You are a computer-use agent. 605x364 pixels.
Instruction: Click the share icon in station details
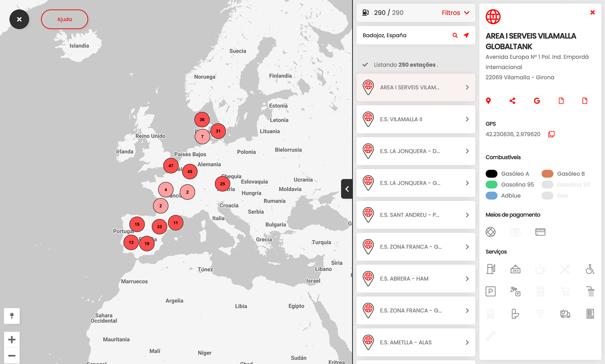(x=512, y=101)
